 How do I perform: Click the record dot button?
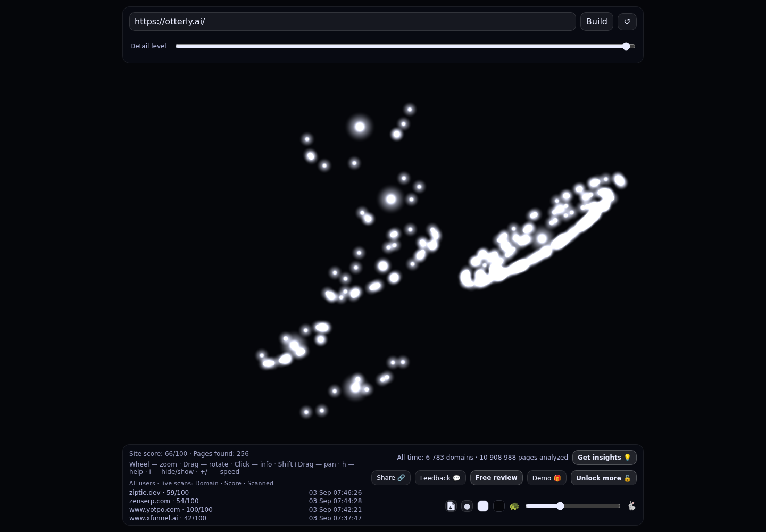(x=467, y=506)
